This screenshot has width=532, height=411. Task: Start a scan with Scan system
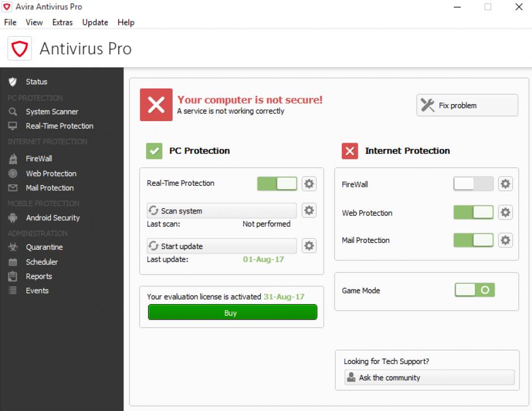click(x=221, y=211)
